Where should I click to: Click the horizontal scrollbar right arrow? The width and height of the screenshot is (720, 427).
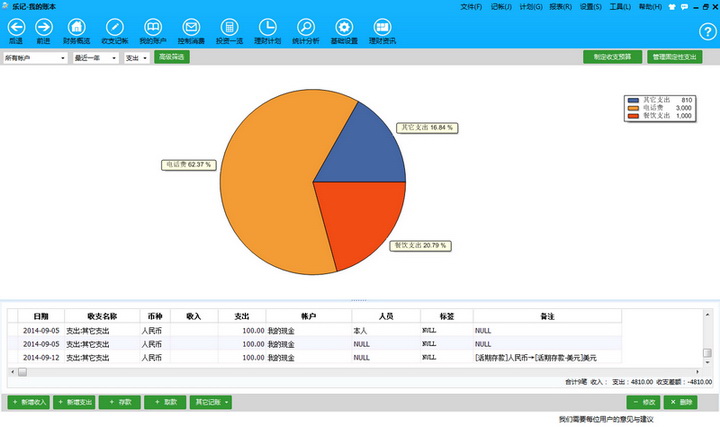point(698,372)
